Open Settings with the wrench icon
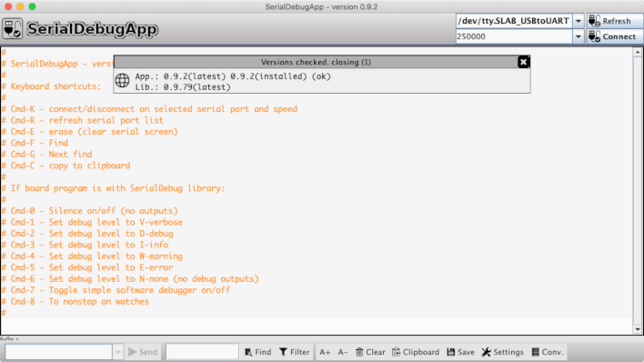This screenshot has height=362, width=644. tap(503, 352)
